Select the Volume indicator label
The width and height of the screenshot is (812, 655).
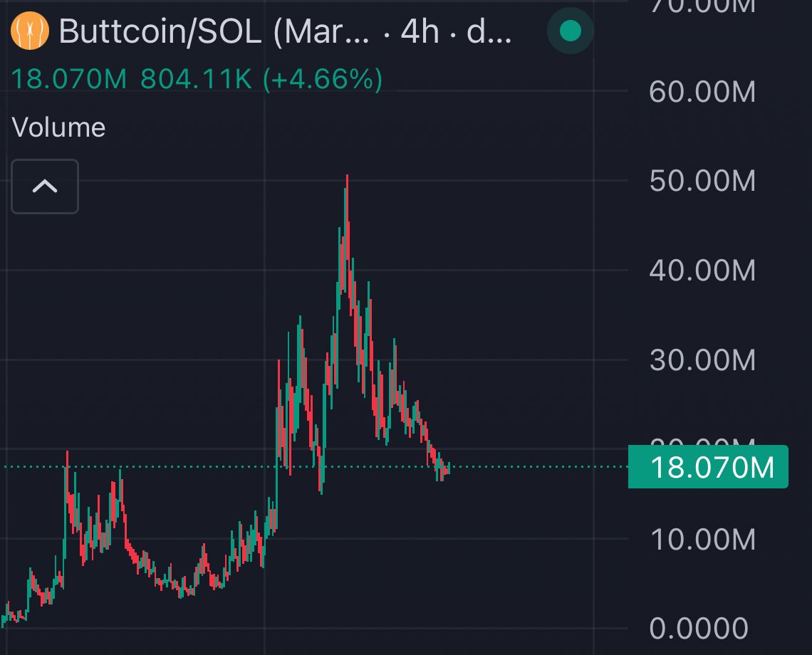(x=58, y=127)
